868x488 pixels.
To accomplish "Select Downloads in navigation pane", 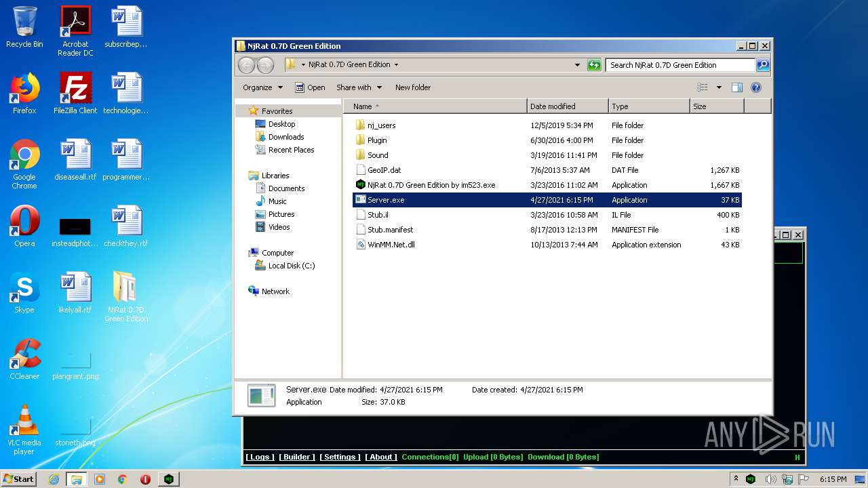I will [285, 137].
